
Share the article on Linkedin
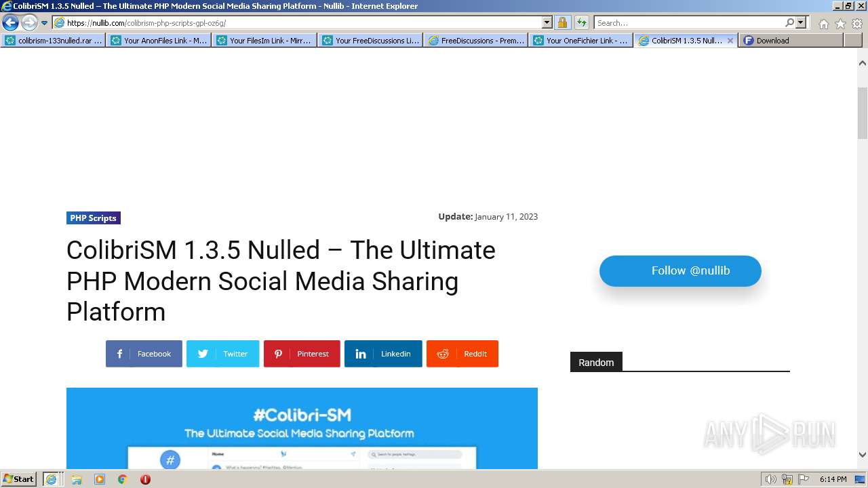[x=383, y=354]
